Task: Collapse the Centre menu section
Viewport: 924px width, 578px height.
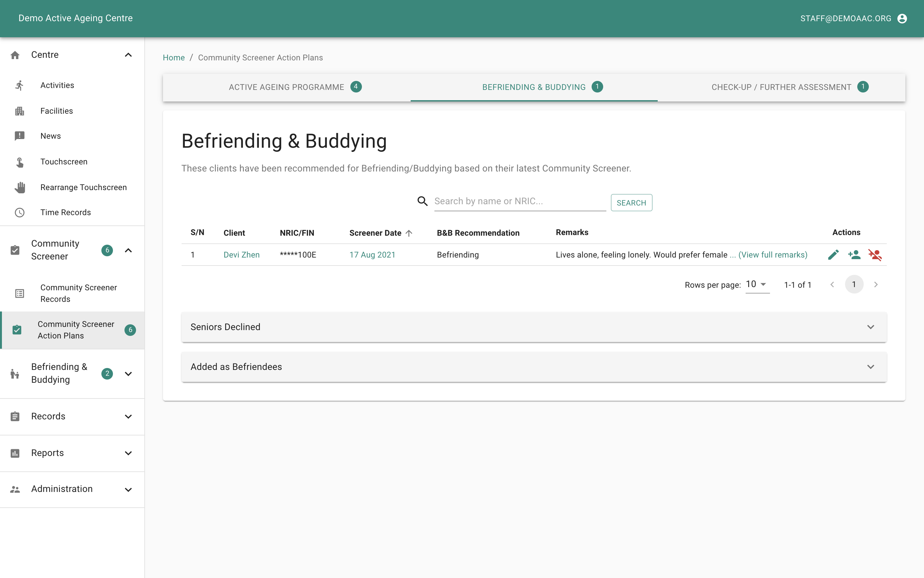Action: pyautogui.click(x=128, y=55)
